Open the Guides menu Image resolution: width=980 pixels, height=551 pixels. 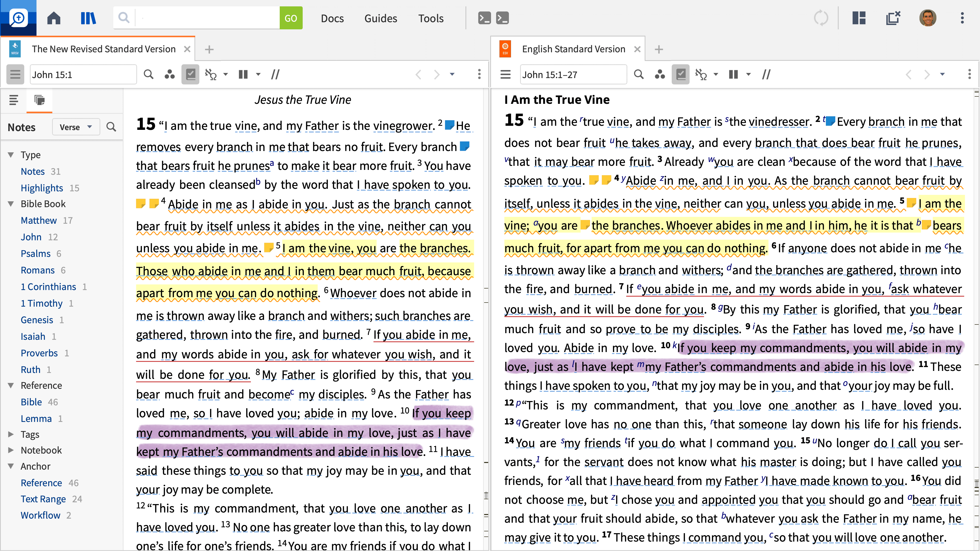click(x=381, y=18)
